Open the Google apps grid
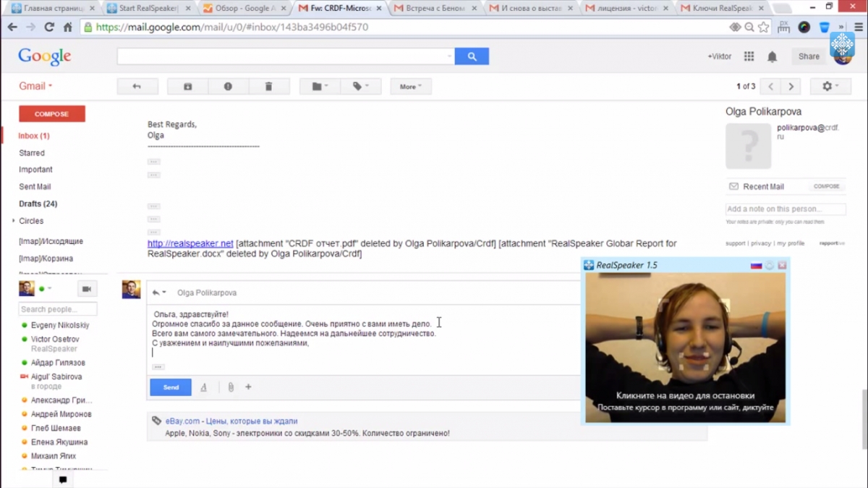This screenshot has width=868, height=488. point(749,56)
